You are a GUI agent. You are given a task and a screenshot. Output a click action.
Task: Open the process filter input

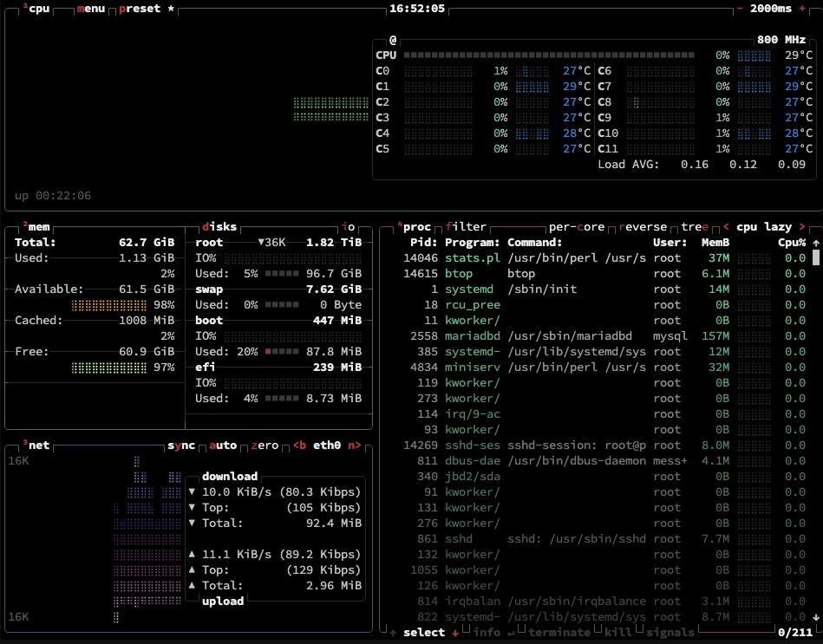pos(467,227)
